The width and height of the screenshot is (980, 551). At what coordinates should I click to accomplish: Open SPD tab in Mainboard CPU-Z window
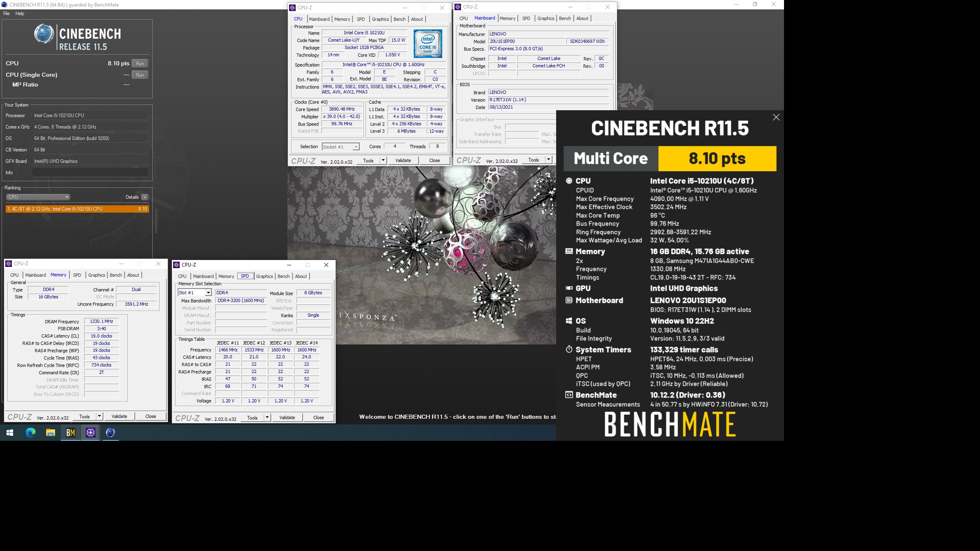coord(526,18)
